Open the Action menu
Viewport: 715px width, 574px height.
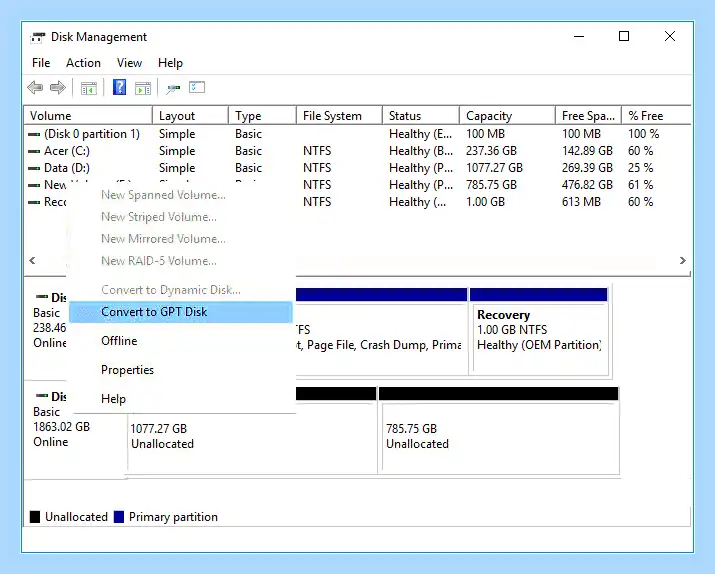pos(83,63)
